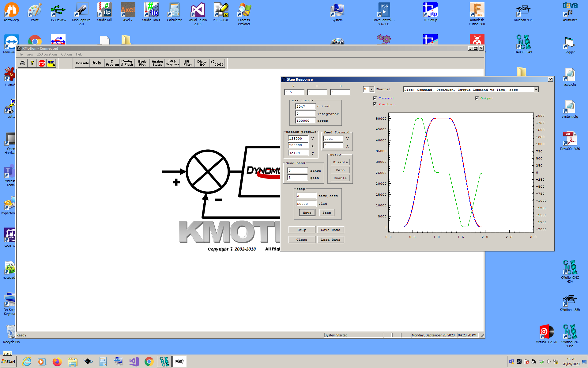Click the step size input field
The width and height of the screenshot is (588, 368).
[x=306, y=204]
